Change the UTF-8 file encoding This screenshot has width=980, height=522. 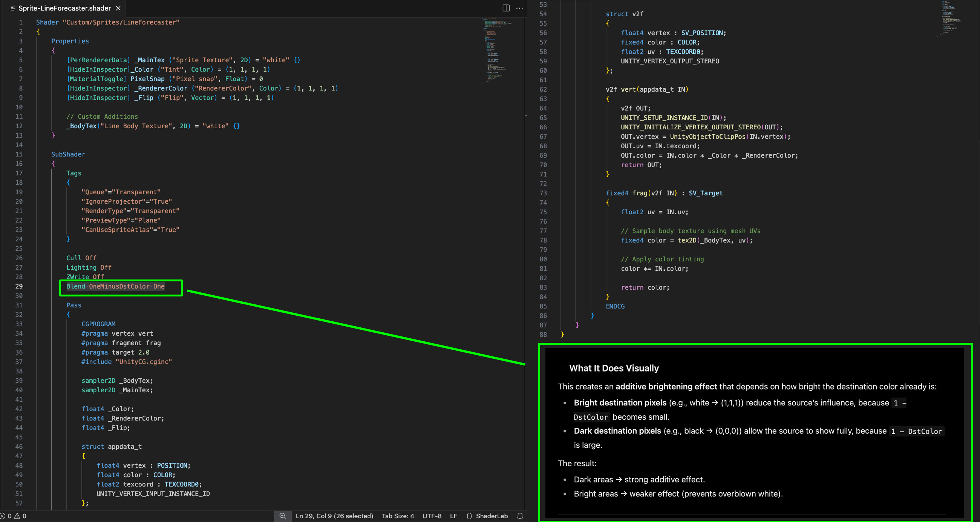pyautogui.click(x=432, y=516)
